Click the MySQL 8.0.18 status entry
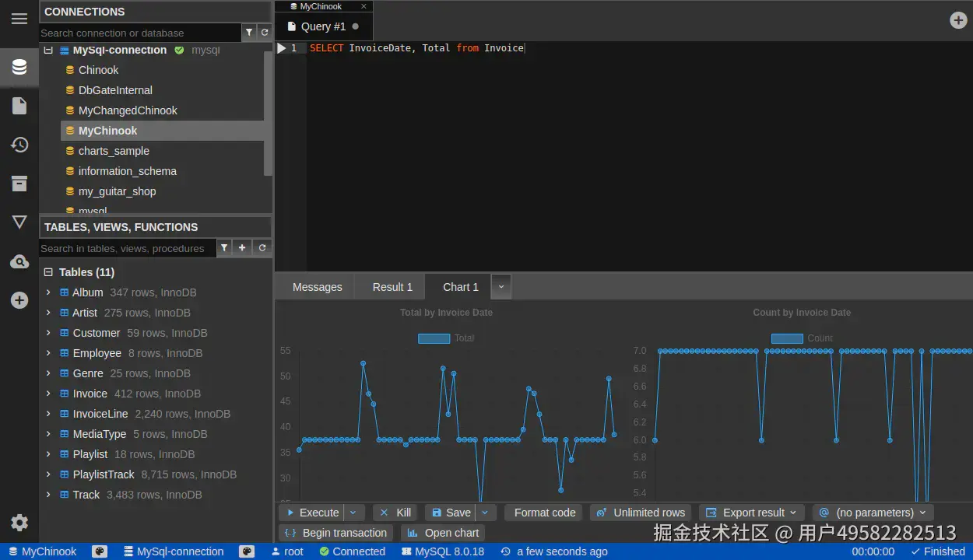 pyautogui.click(x=443, y=551)
